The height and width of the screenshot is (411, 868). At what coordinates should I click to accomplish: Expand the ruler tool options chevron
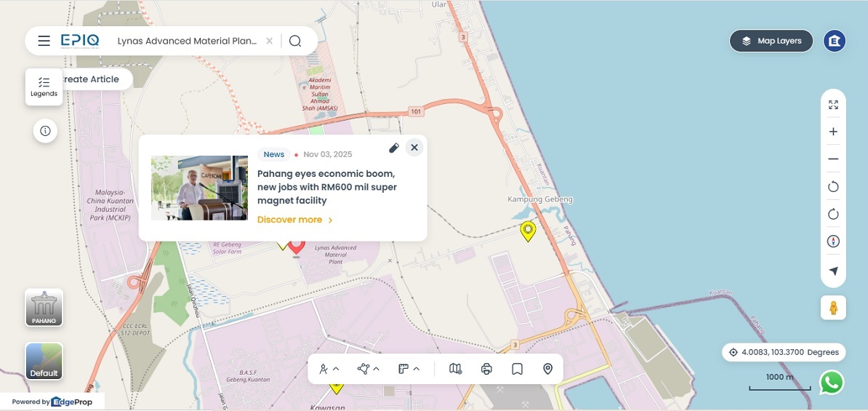pyautogui.click(x=417, y=369)
